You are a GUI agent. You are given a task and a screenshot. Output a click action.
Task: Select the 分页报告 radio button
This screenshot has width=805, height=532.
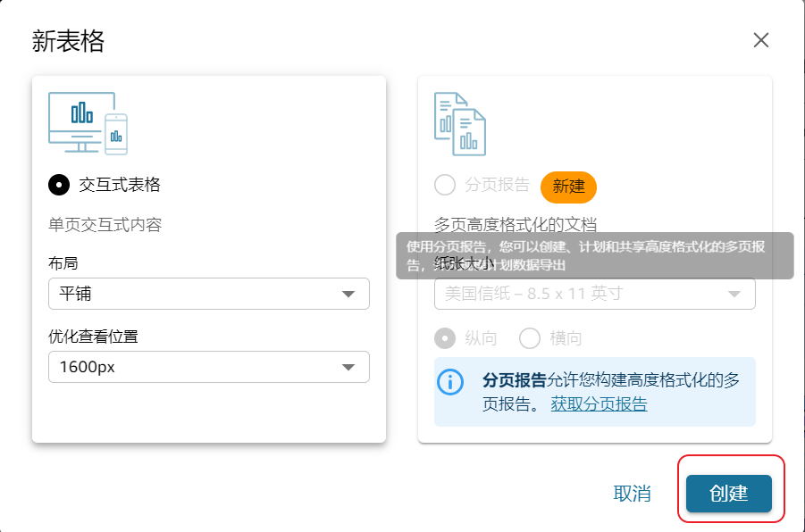tap(445, 186)
